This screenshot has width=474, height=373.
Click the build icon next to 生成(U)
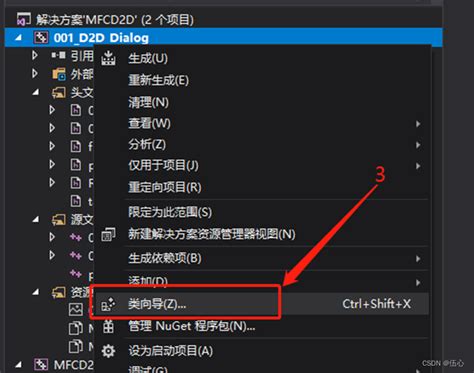[108, 58]
